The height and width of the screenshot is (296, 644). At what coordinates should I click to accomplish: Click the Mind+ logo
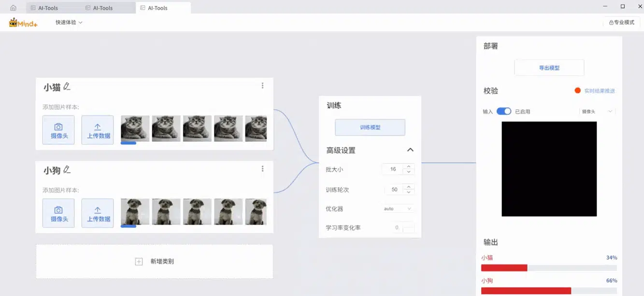(23, 23)
